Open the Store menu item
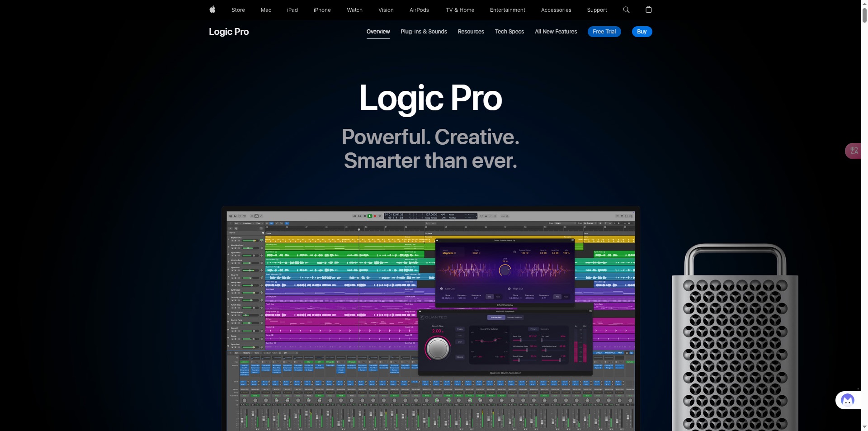This screenshot has height=431, width=868. coord(238,10)
